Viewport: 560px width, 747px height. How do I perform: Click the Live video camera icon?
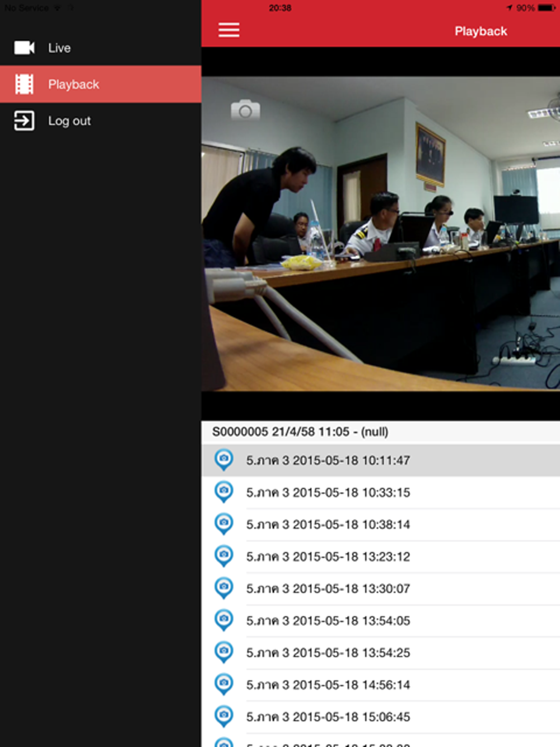point(24,48)
